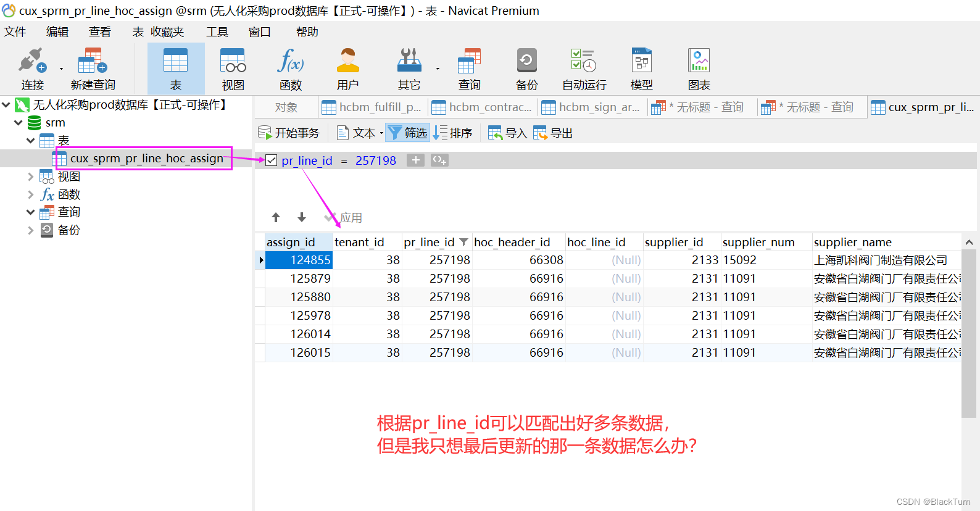Click the Export (导出) icon
The height and width of the screenshot is (511, 980).
pyautogui.click(x=540, y=133)
